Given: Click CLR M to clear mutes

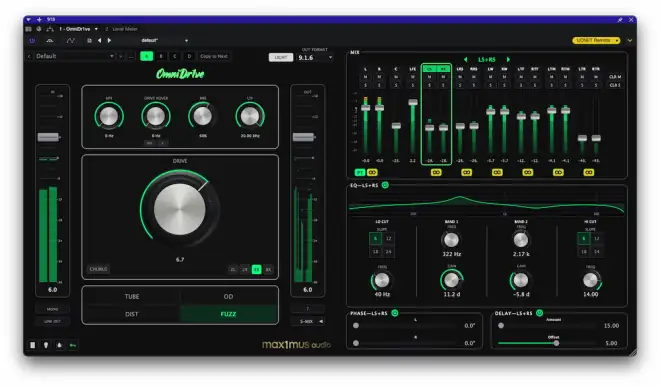Looking at the screenshot, I should coord(615,77).
